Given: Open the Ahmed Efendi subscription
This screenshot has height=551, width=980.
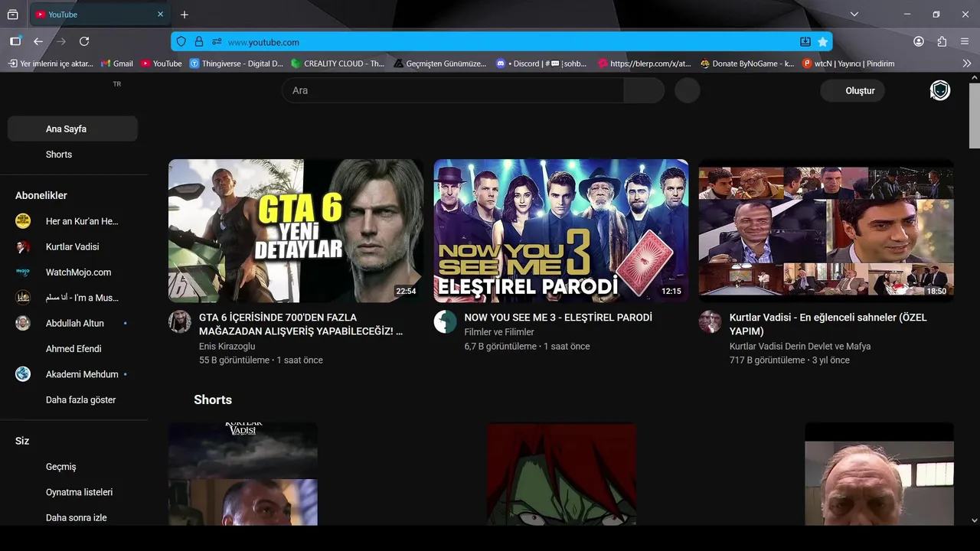Looking at the screenshot, I should pos(73,348).
